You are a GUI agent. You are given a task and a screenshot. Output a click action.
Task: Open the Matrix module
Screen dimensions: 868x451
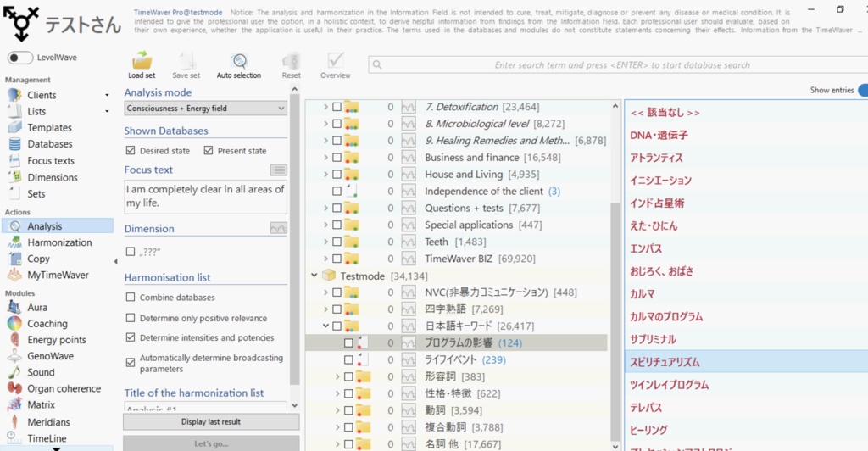(x=41, y=404)
